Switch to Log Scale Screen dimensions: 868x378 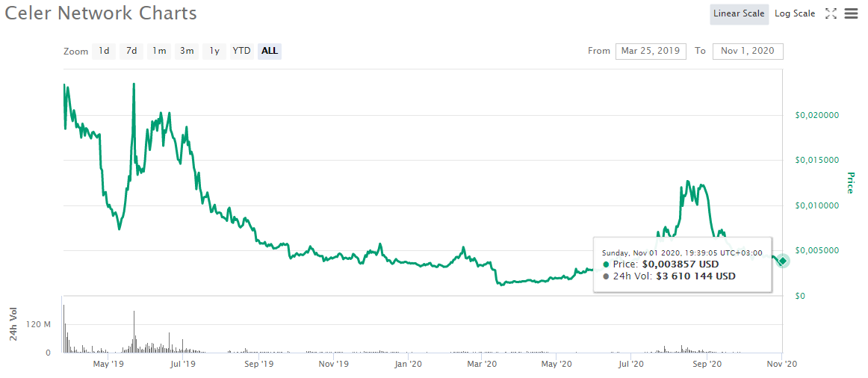tap(794, 14)
